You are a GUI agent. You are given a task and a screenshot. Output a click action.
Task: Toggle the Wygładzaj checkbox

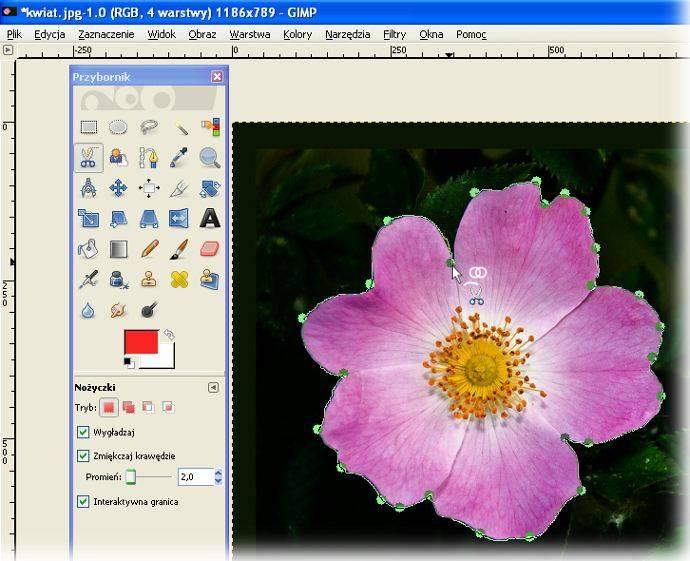[x=83, y=432]
